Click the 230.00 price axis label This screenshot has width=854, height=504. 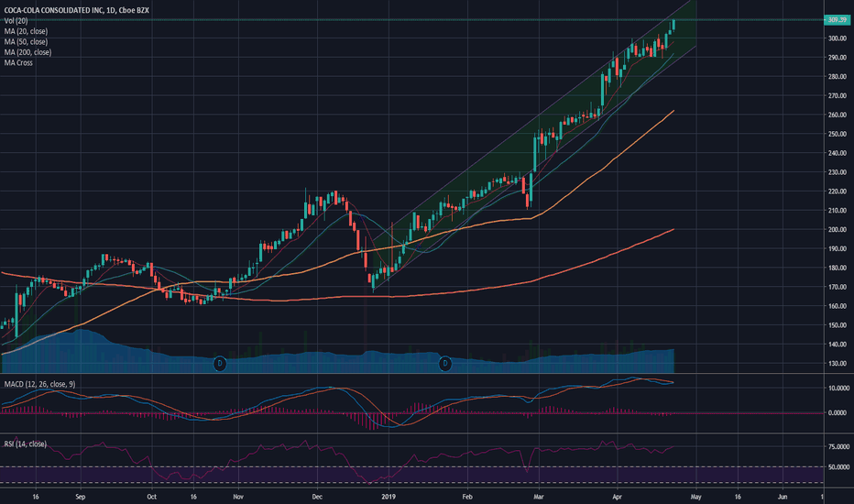click(x=838, y=172)
